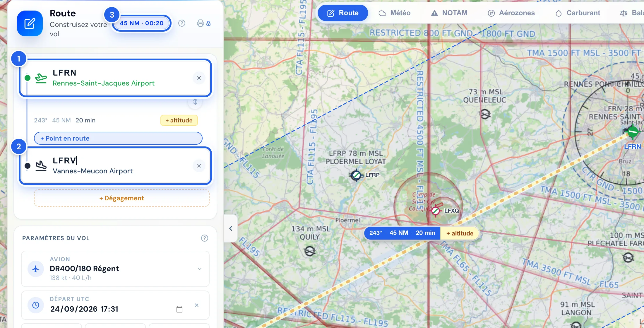
Task: Click the 243° 45 NM 20 min map label
Action: [x=402, y=233]
